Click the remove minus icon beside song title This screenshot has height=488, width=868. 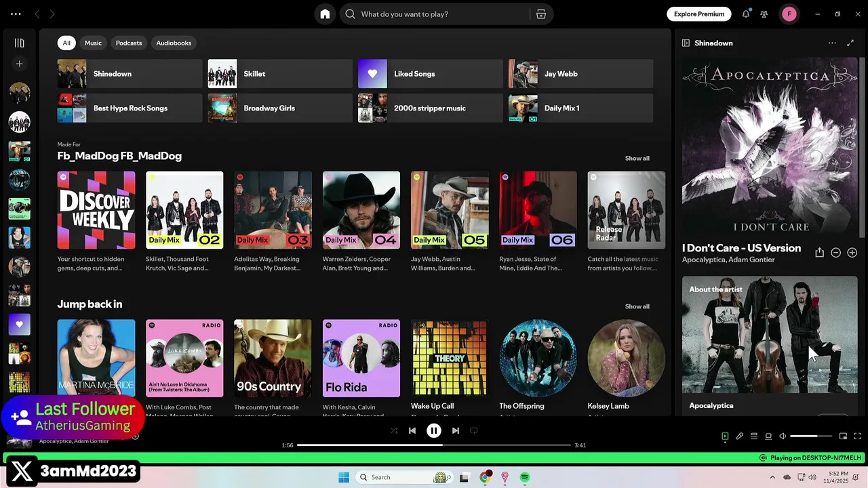pyautogui.click(x=836, y=252)
